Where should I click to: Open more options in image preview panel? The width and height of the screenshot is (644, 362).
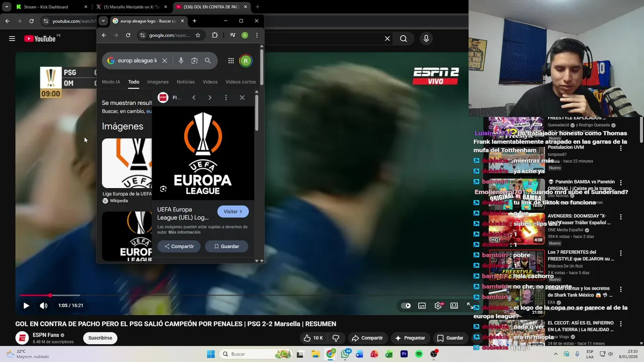tap(226, 98)
